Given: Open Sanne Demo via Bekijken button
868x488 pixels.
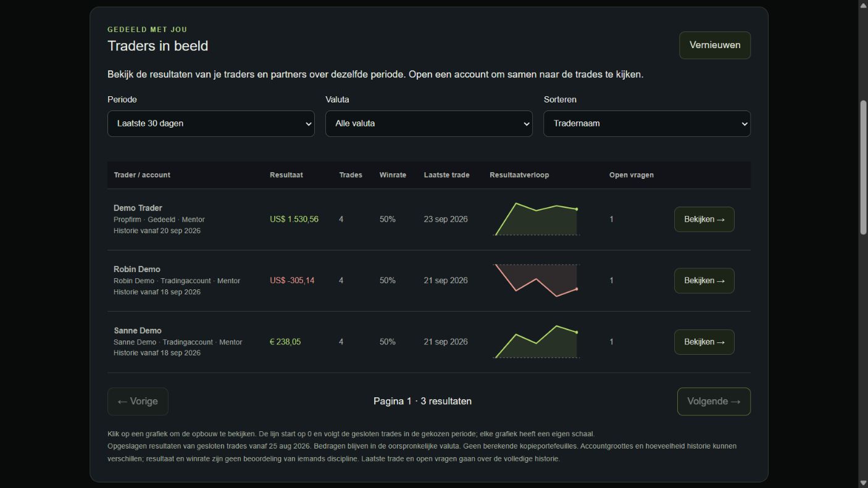Looking at the screenshot, I should click(x=704, y=342).
